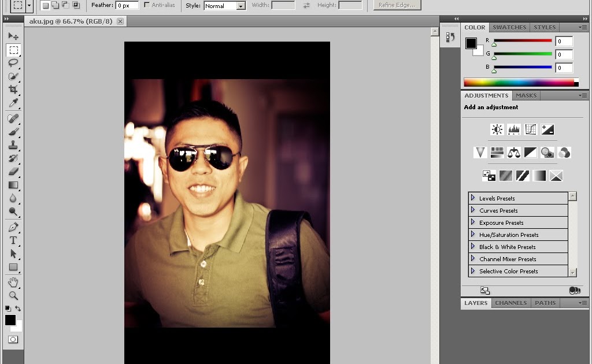
Task: Expand Channel Mixer Presets
Action: (473, 259)
